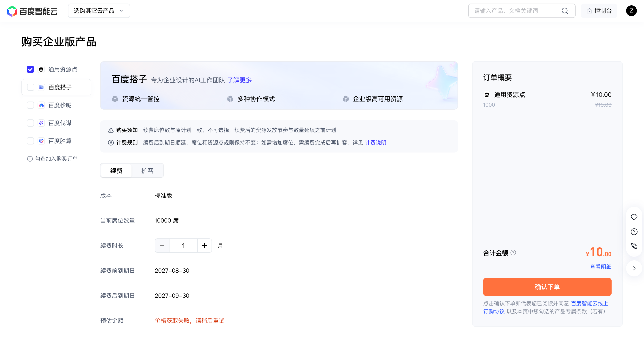Check the 百度搭子 checkbox
644x348 pixels.
pyautogui.click(x=30, y=87)
